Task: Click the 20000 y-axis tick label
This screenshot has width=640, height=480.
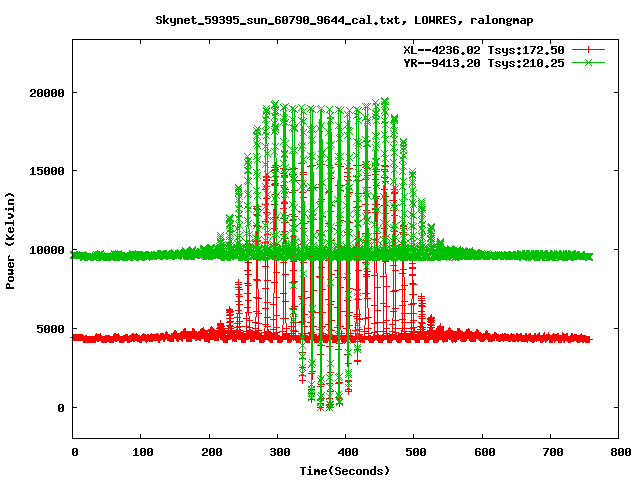Action: pos(47,93)
